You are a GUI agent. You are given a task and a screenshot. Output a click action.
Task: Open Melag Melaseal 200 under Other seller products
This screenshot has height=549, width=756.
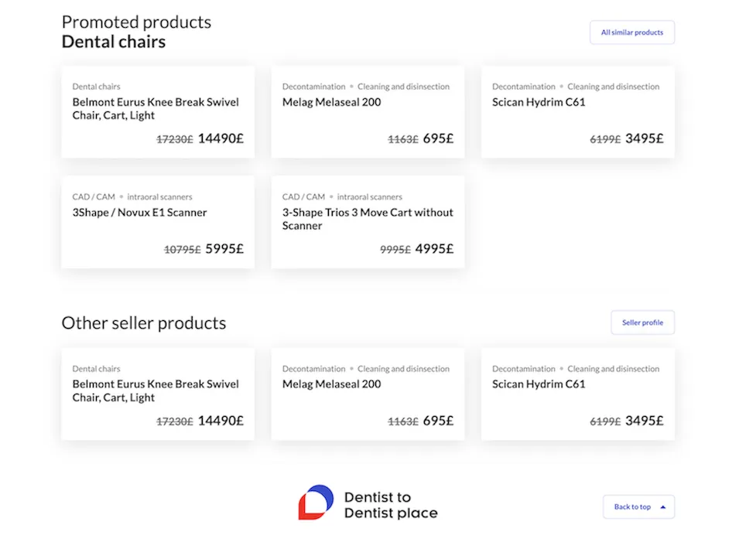click(368, 394)
